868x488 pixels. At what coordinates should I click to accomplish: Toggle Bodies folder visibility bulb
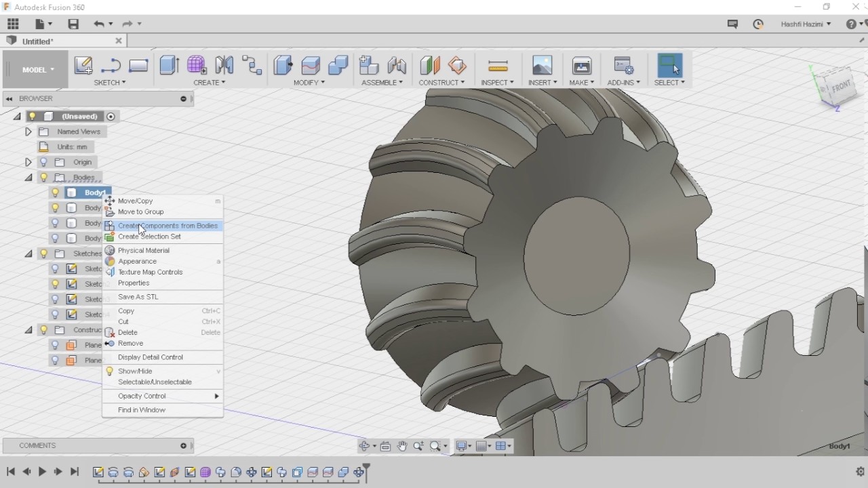tap(43, 178)
